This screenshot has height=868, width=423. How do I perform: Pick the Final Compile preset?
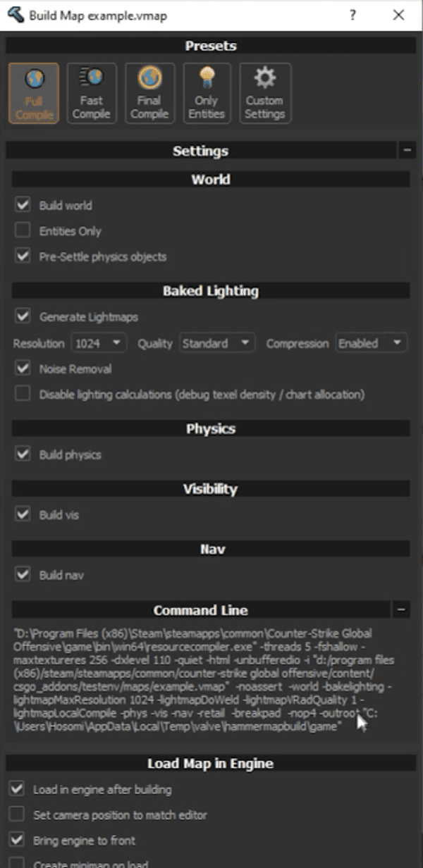[149, 93]
